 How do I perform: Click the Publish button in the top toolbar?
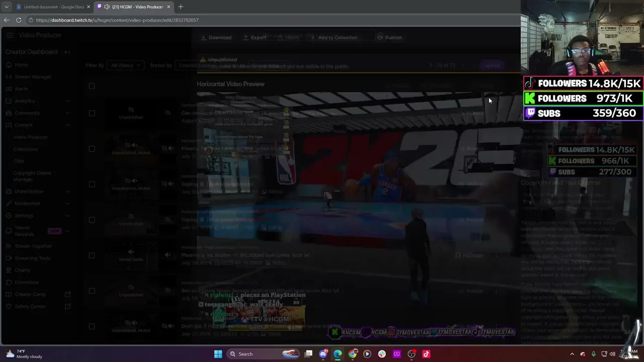pyautogui.click(x=389, y=38)
